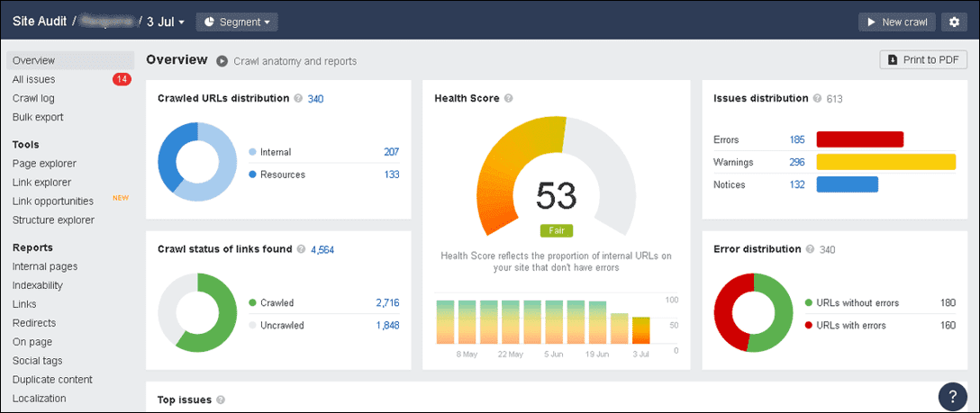This screenshot has height=413, width=980.
Task: Open Localization report
Action: tap(40, 398)
